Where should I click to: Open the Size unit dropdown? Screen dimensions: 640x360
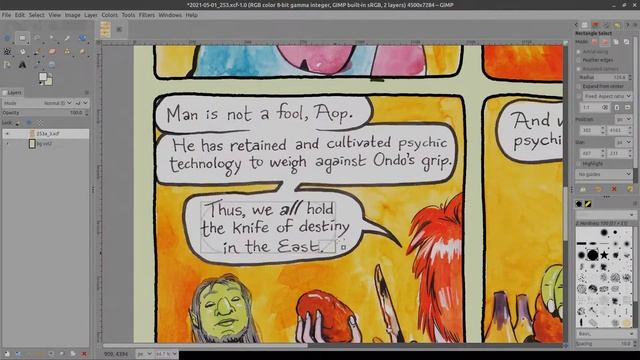point(623,142)
